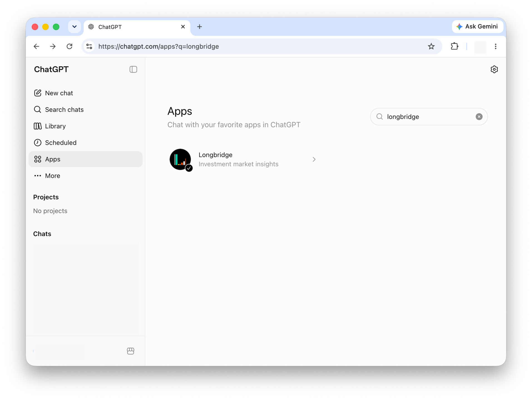532x400 pixels.
Task: Open the settings gear icon
Action: (494, 69)
